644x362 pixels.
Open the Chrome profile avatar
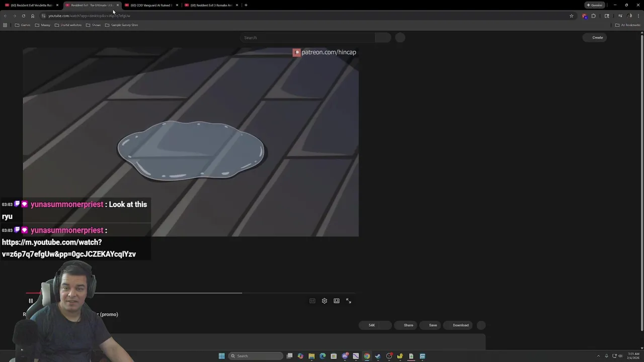tap(629, 16)
